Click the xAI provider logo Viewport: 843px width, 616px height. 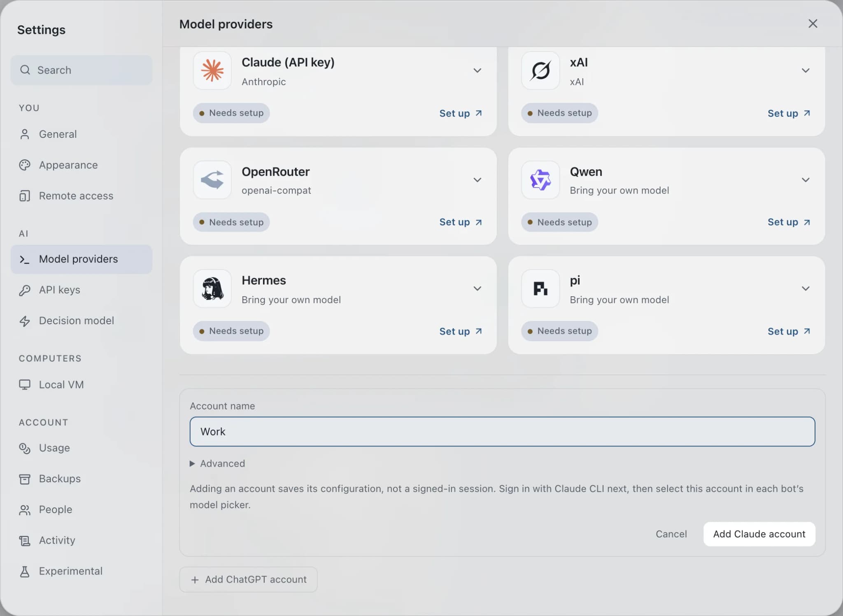tap(540, 70)
